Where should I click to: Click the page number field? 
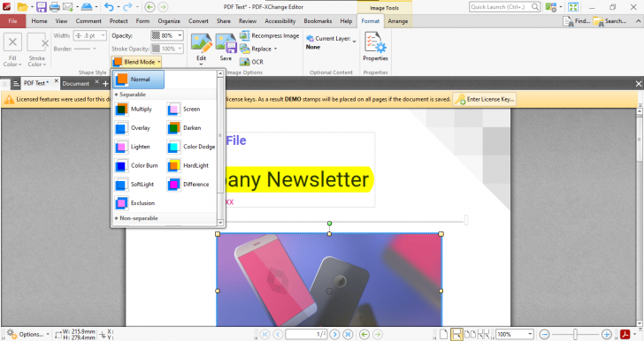tap(306, 335)
